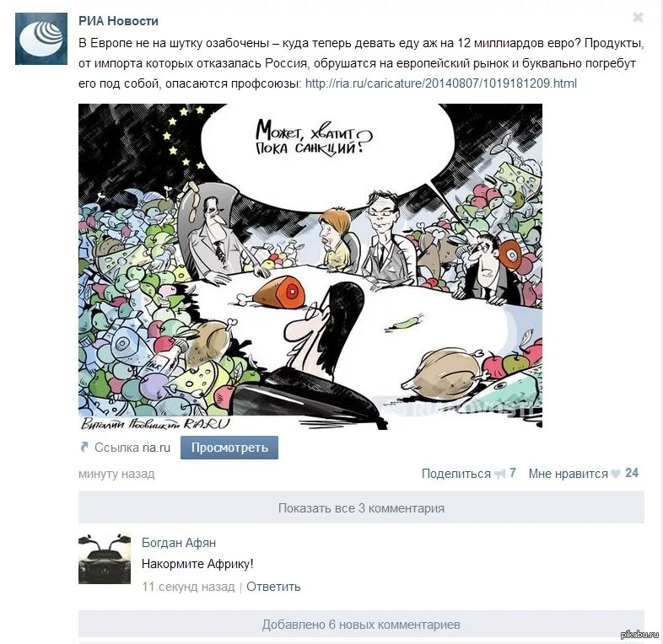
Task: Click Ответить under Богдан Афян's comment
Action: click(273, 587)
